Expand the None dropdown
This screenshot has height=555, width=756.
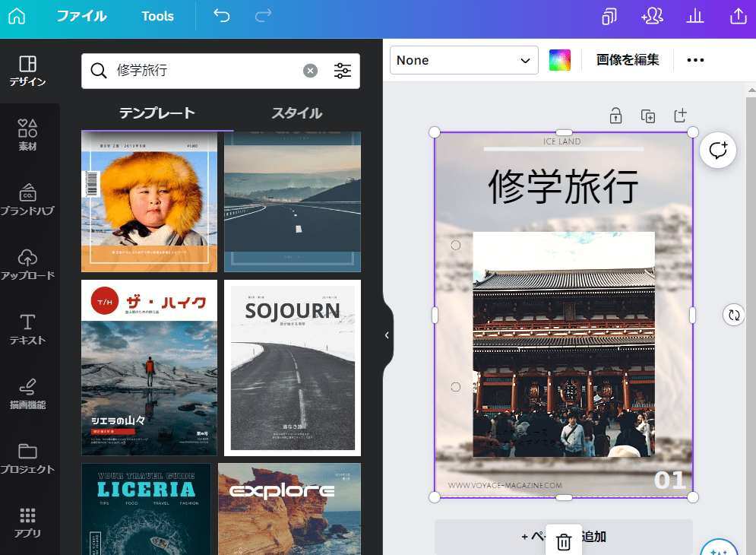tap(463, 60)
